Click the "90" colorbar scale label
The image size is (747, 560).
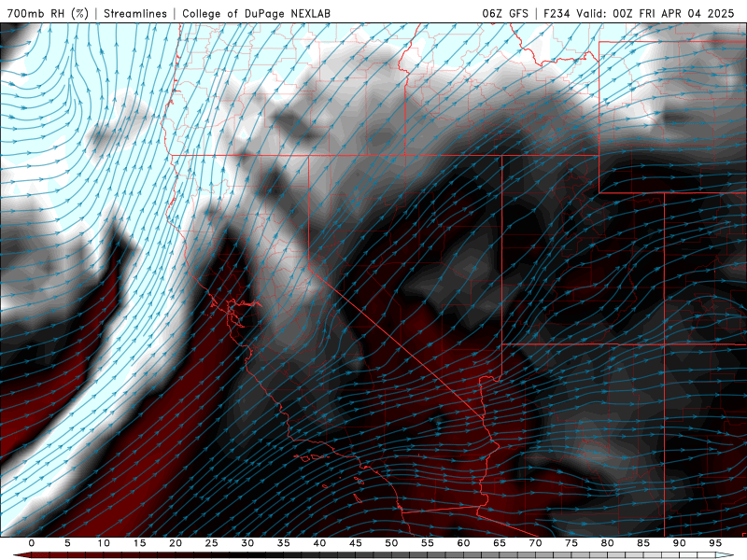(680, 543)
